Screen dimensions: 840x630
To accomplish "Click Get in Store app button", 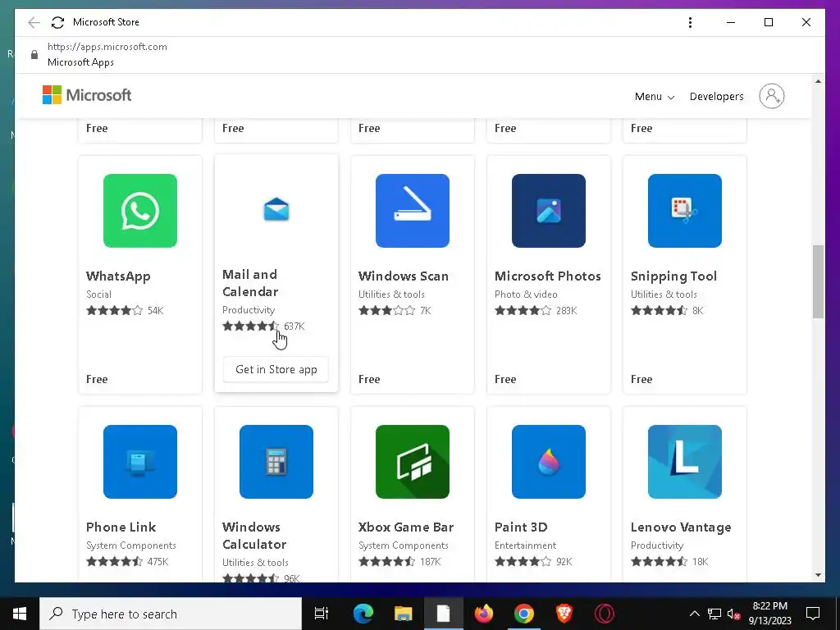I will (276, 369).
